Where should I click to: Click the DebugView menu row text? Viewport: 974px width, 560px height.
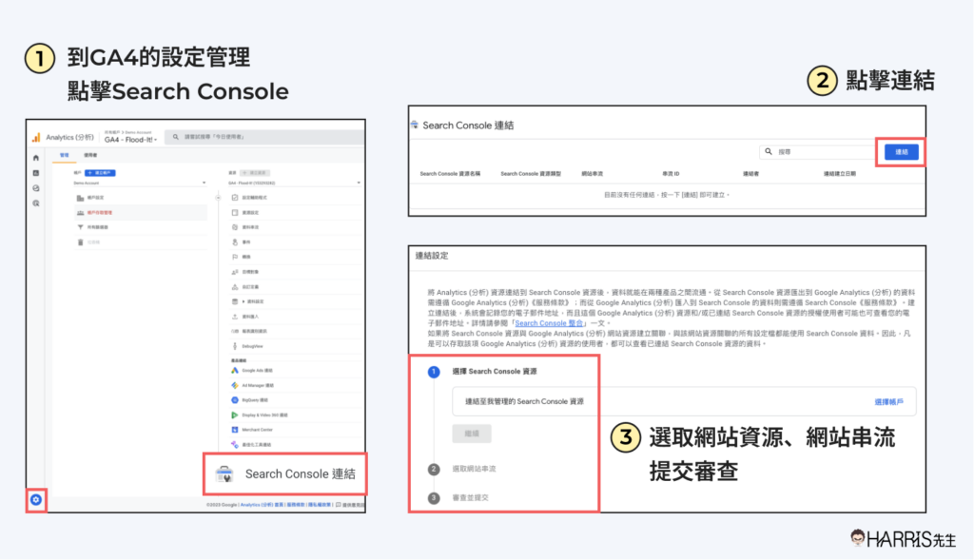point(252,346)
